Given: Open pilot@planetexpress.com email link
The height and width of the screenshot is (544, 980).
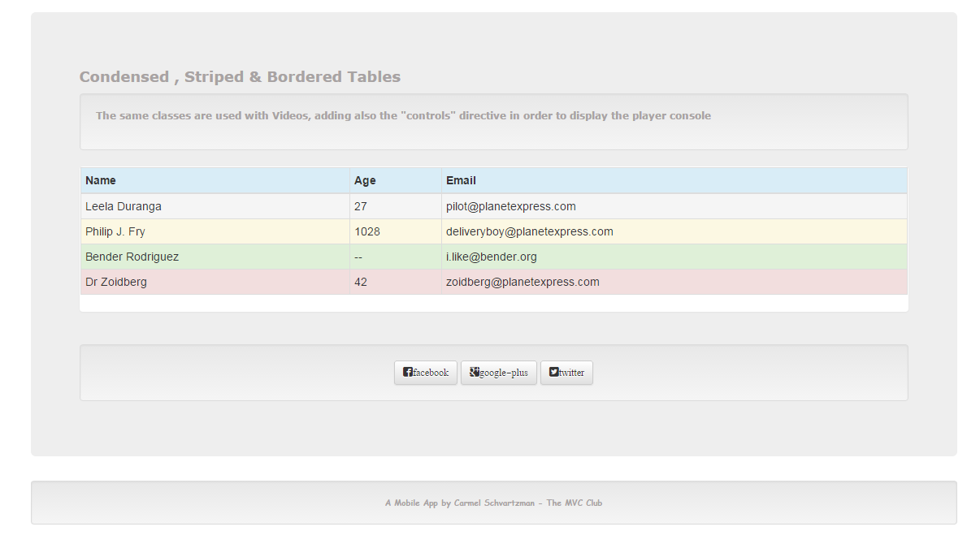Looking at the screenshot, I should pos(510,206).
